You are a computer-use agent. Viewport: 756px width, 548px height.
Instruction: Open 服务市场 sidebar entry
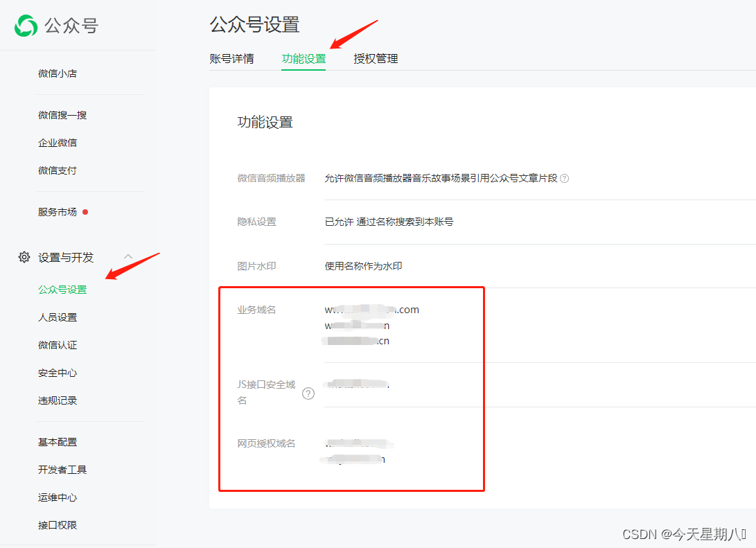tap(58, 212)
